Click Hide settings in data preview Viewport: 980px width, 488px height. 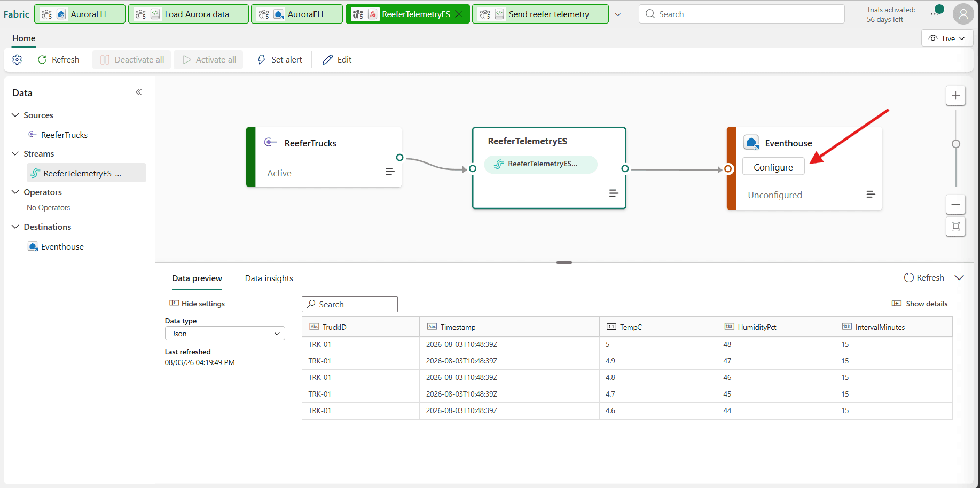pyautogui.click(x=197, y=304)
